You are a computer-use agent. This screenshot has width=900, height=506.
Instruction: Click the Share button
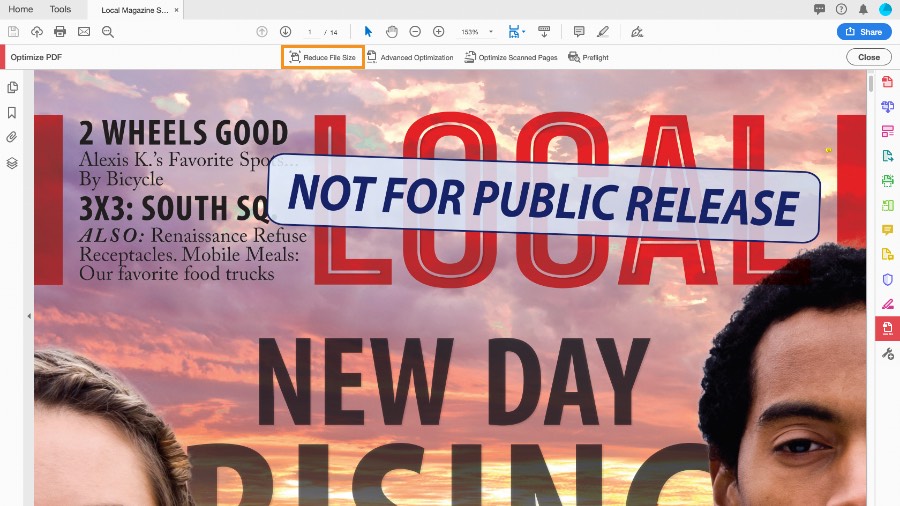tap(864, 32)
